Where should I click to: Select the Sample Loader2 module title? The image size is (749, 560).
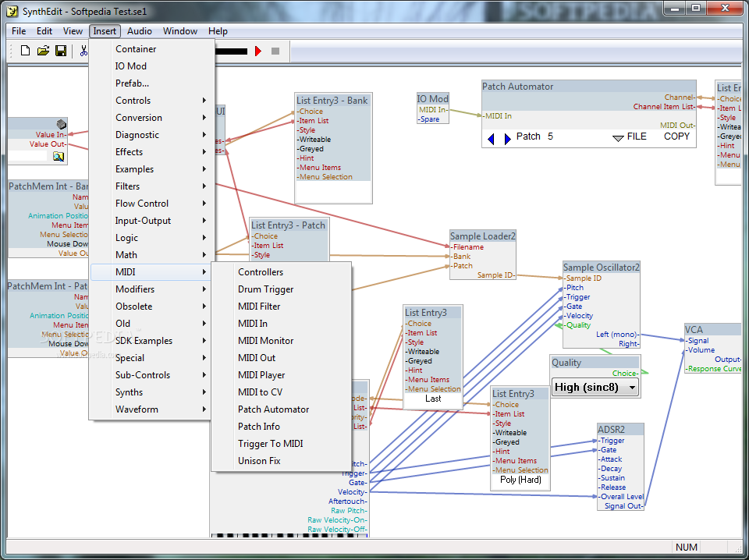tap(483, 236)
